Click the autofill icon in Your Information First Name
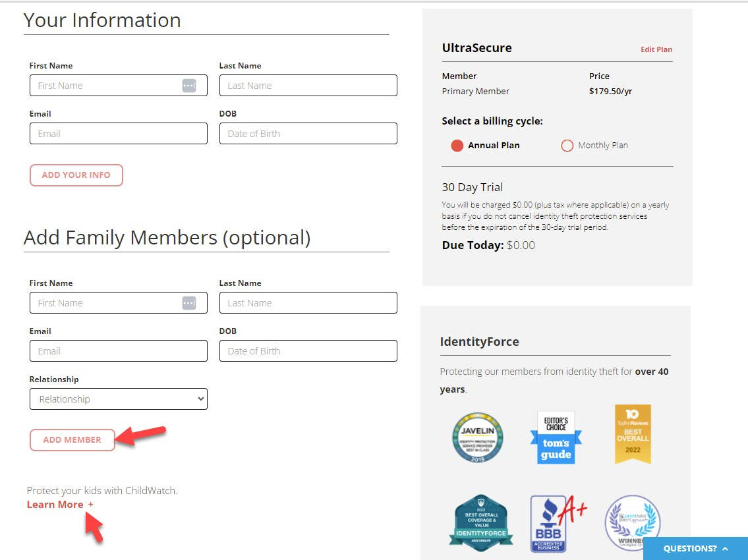 tap(189, 86)
